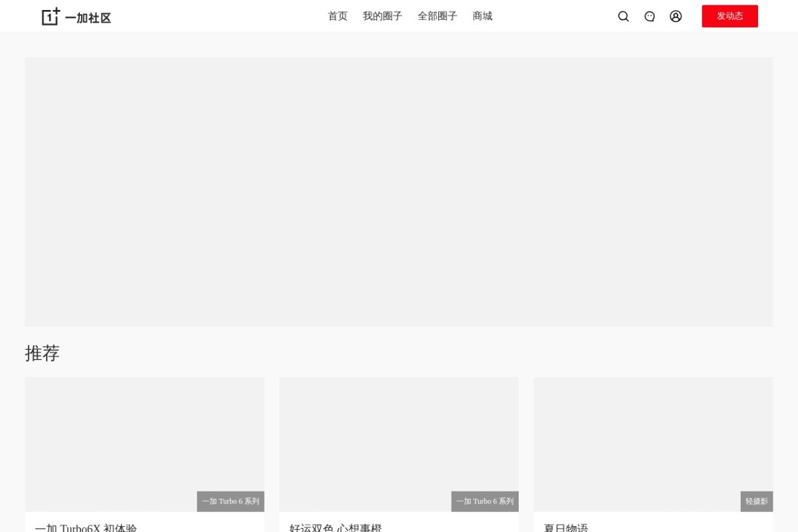Screen dimensions: 798x532
Task: Open the 我的圈子 menu item
Action: 382,16
